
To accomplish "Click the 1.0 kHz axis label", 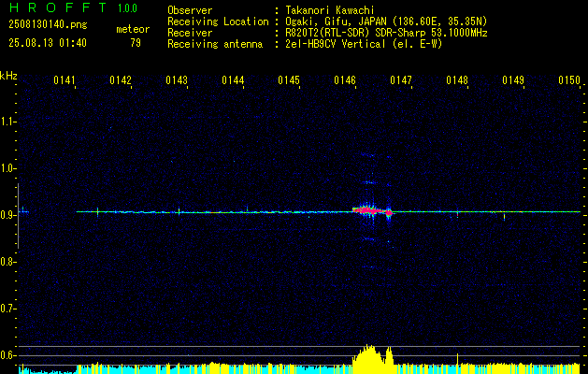I will click(7, 168).
